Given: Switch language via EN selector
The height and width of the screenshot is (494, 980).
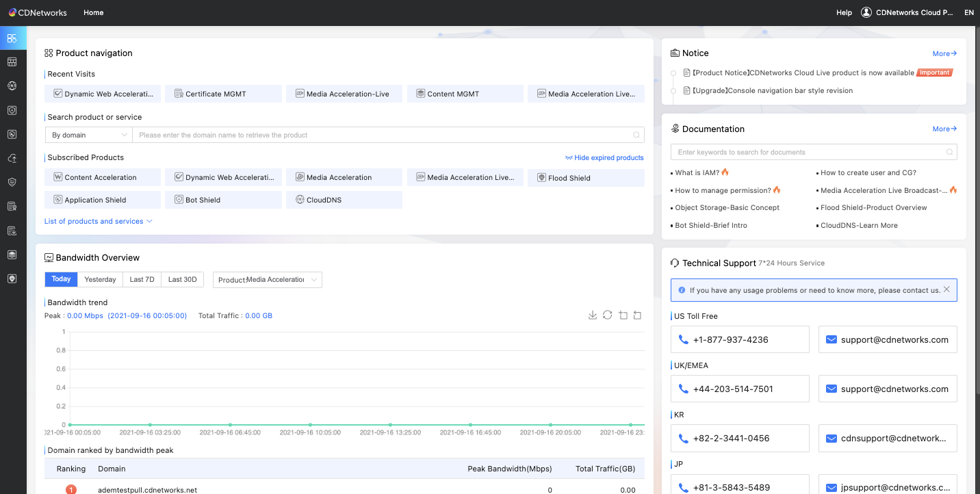Looking at the screenshot, I should (969, 12).
